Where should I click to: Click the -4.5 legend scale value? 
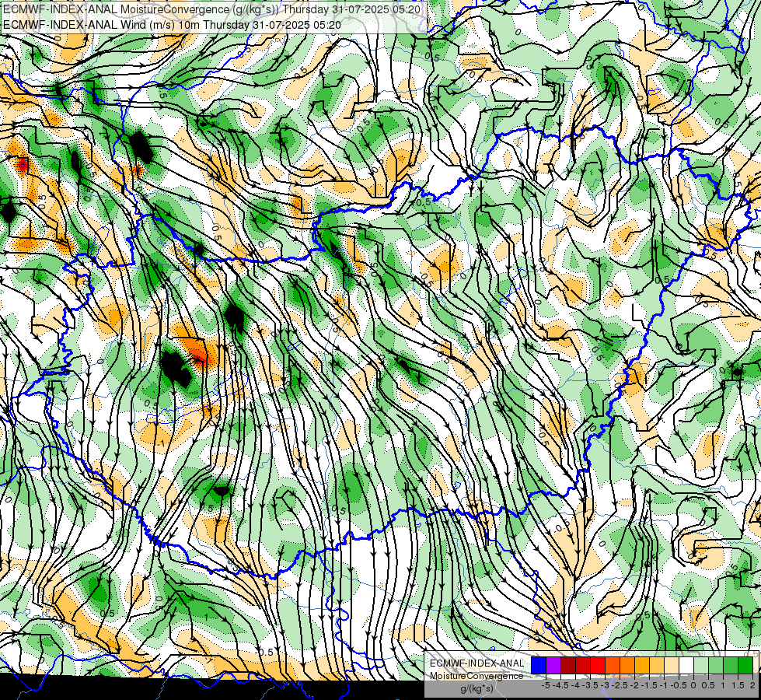click(560, 685)
